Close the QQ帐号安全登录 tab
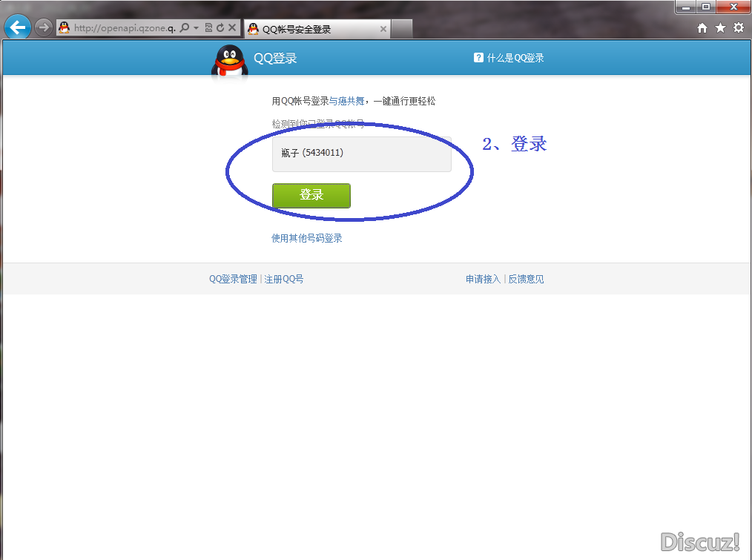This screenshot has width=752, height=560. click(383, 29)
